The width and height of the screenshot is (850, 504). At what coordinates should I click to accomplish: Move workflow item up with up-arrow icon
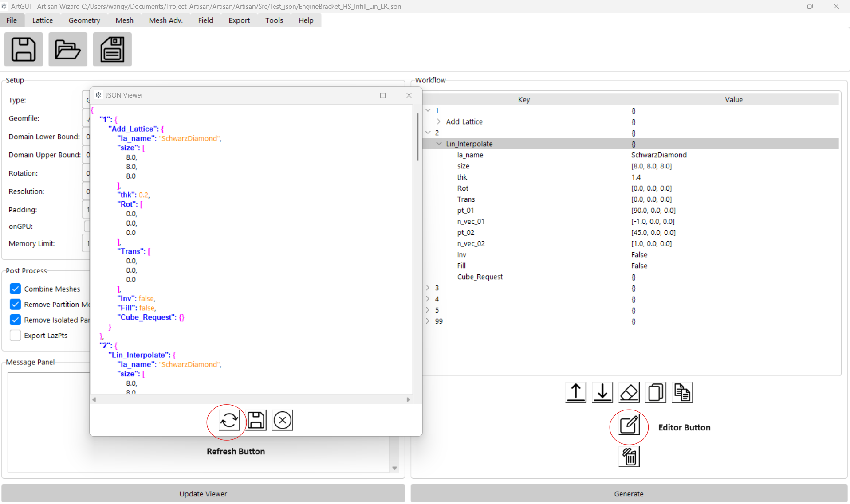pos(576,392)
